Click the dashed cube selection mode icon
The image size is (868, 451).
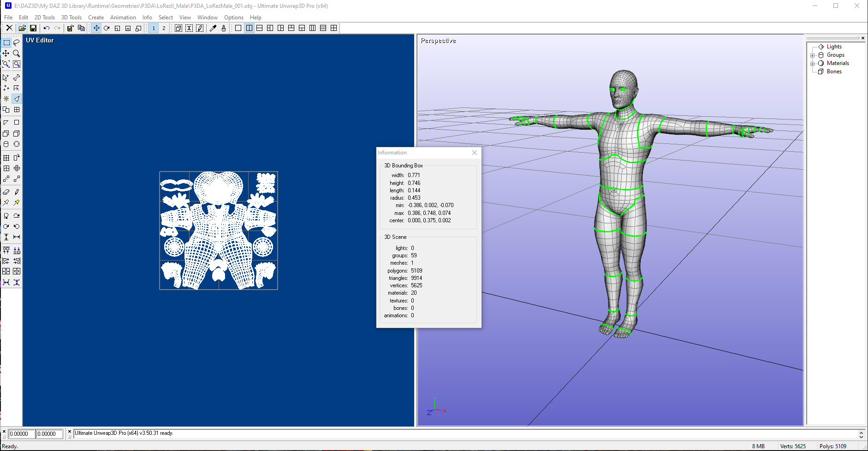click(178, 28)
